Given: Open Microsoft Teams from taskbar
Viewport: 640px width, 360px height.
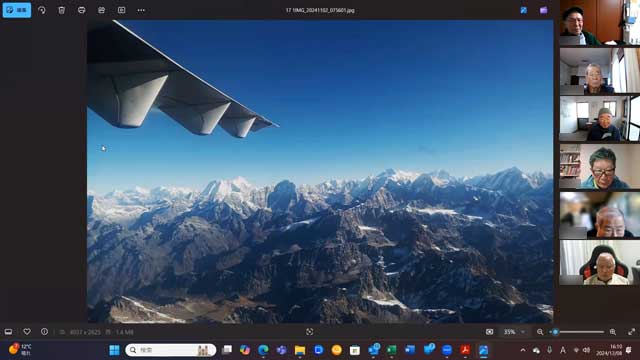Looking at the screenshot, I should [x=282, y=350].
